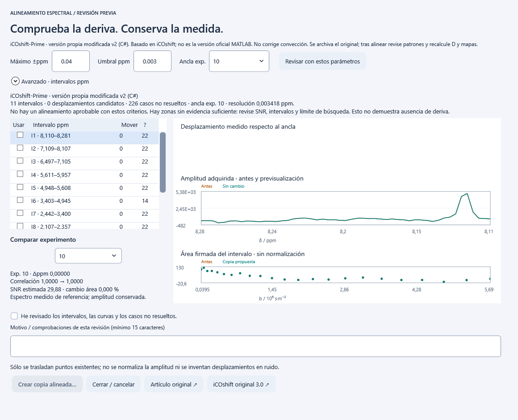Click the Máximo ±ppm input field
The width and height of the screenshot is (518, 420).
click(x=71, y=61)
